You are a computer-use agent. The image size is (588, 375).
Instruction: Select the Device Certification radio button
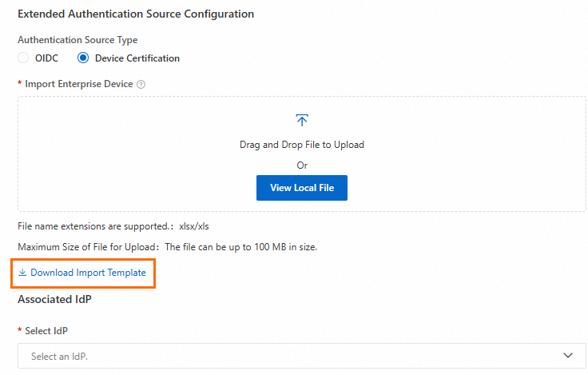[x=83, y=58]
